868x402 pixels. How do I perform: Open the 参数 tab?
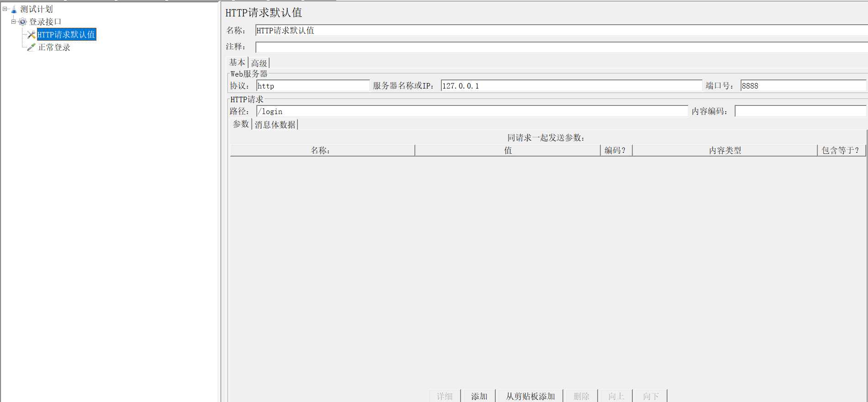(x=241, y=124)
